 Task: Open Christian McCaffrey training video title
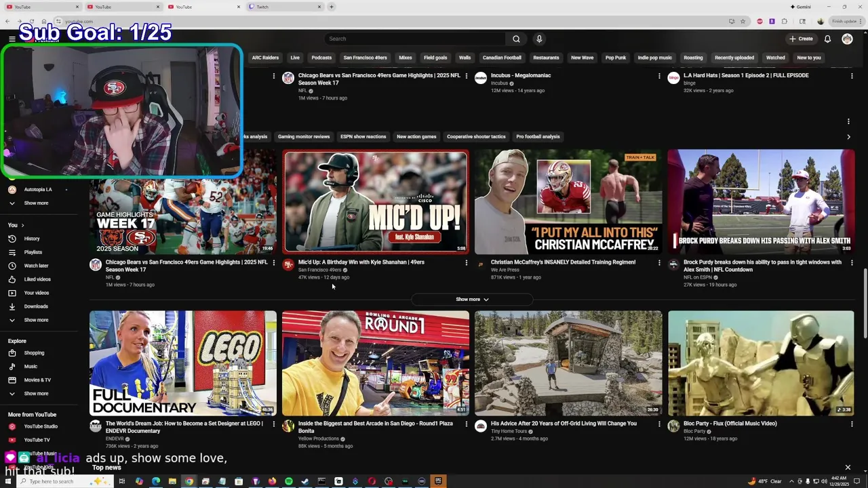(563, 262)
